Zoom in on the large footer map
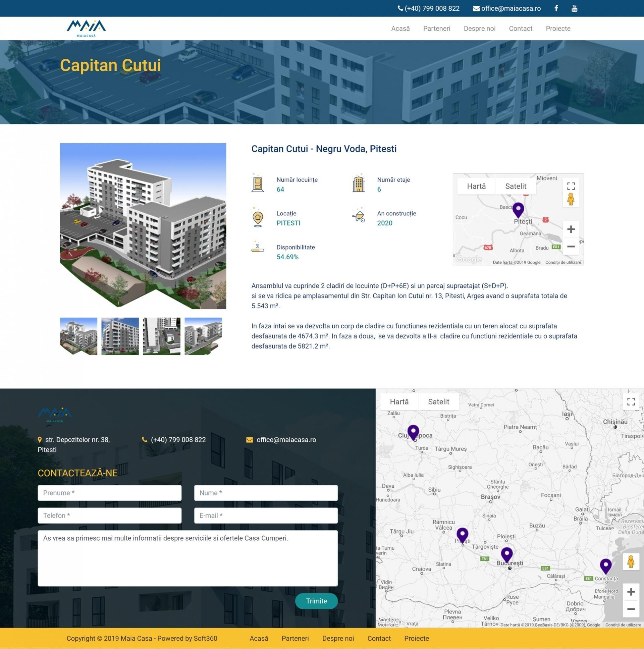 [631, 592]
